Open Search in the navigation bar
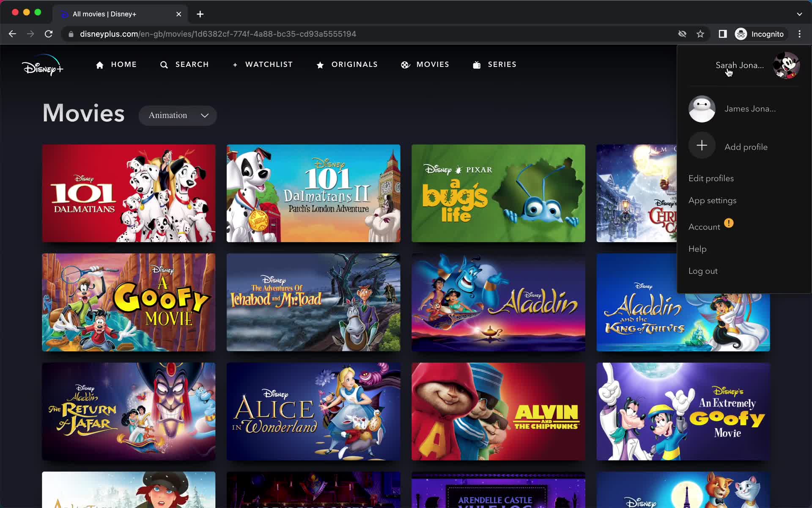Image resolution: width=812 pixels, height=508 pixels. point(184,64)
